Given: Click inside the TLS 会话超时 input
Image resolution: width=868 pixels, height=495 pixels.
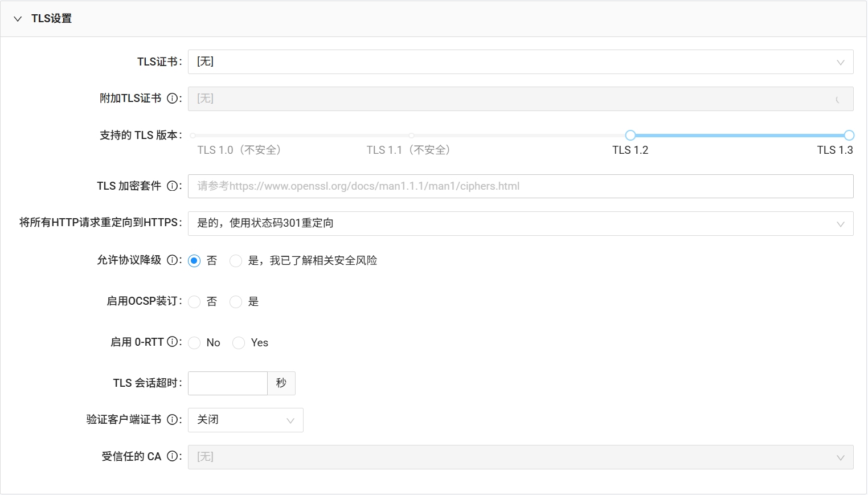Looking at the screenshot, I should [227, 383].
